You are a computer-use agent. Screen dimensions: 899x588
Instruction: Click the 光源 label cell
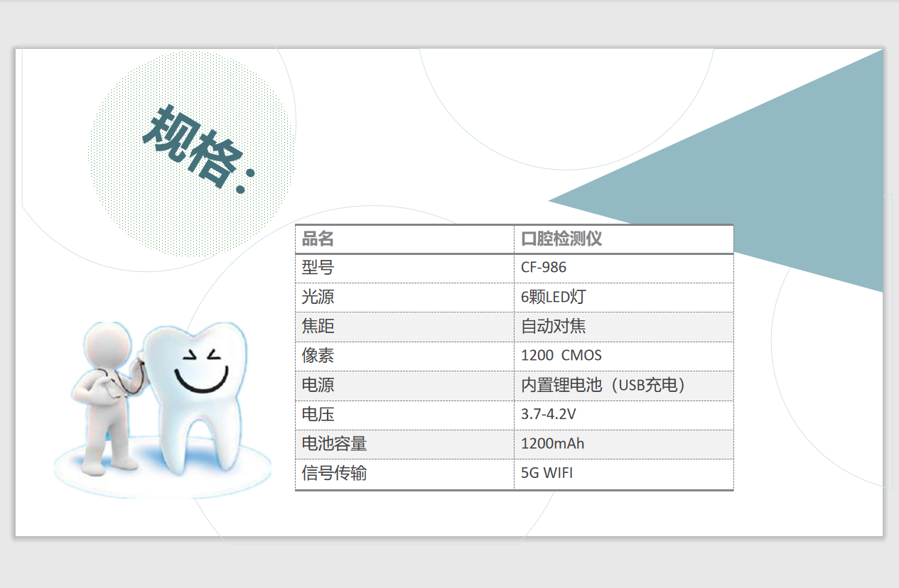click(x=404, y=298)
